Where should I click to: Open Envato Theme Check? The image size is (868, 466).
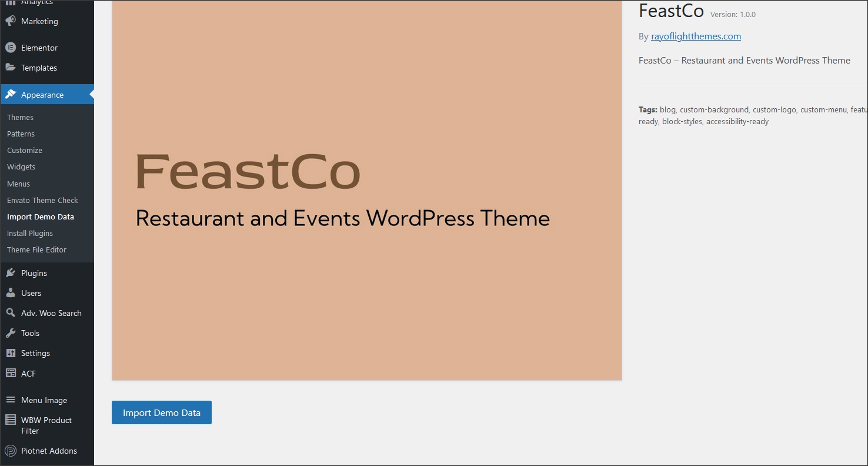point(42,200)
